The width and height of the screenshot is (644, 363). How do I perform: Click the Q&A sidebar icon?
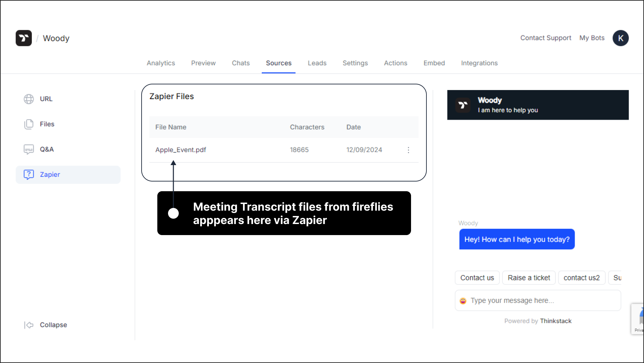tap(28, 149)
